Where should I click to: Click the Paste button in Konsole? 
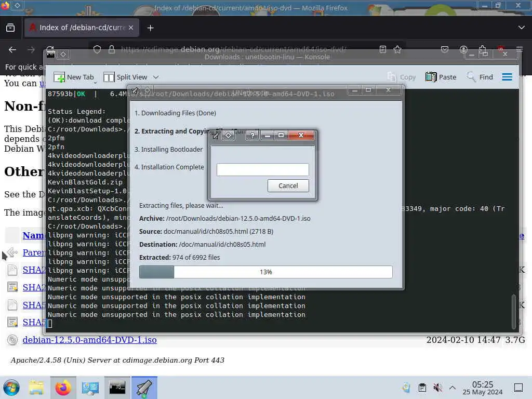(x=441, y=77)
